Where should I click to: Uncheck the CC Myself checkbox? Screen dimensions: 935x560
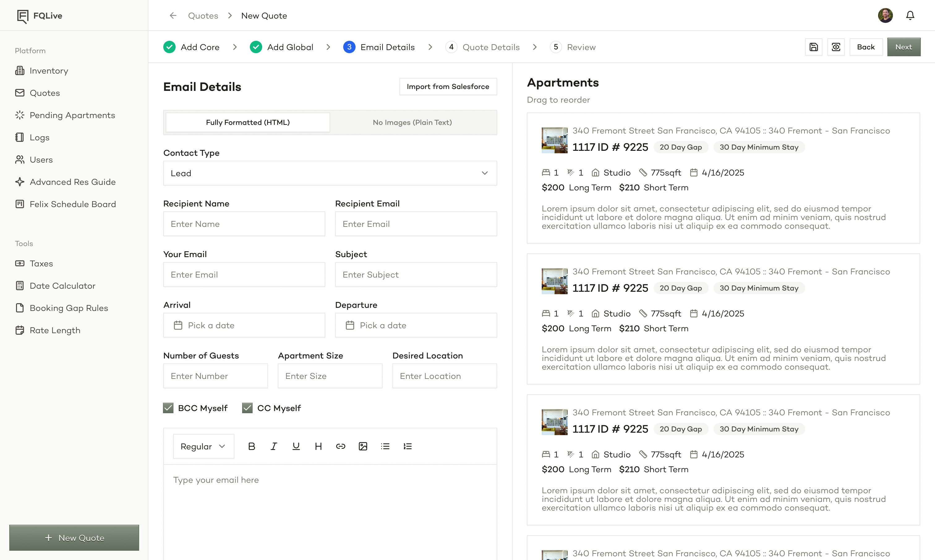click(247, 408)
